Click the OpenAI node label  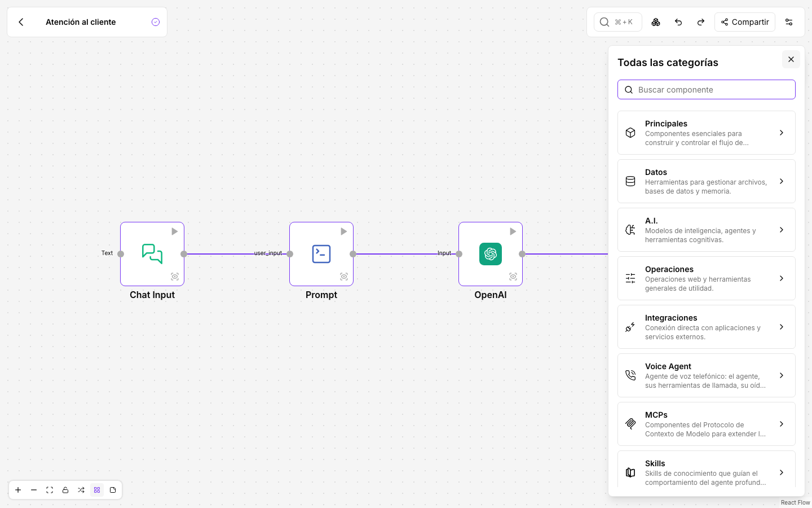(491, 295)
